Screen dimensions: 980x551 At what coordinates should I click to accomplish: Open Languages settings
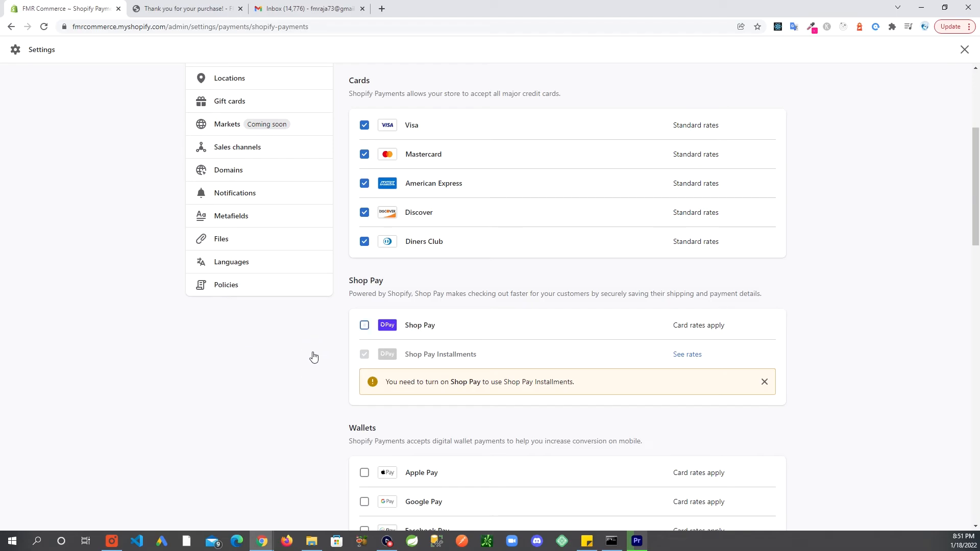(259, 262)
